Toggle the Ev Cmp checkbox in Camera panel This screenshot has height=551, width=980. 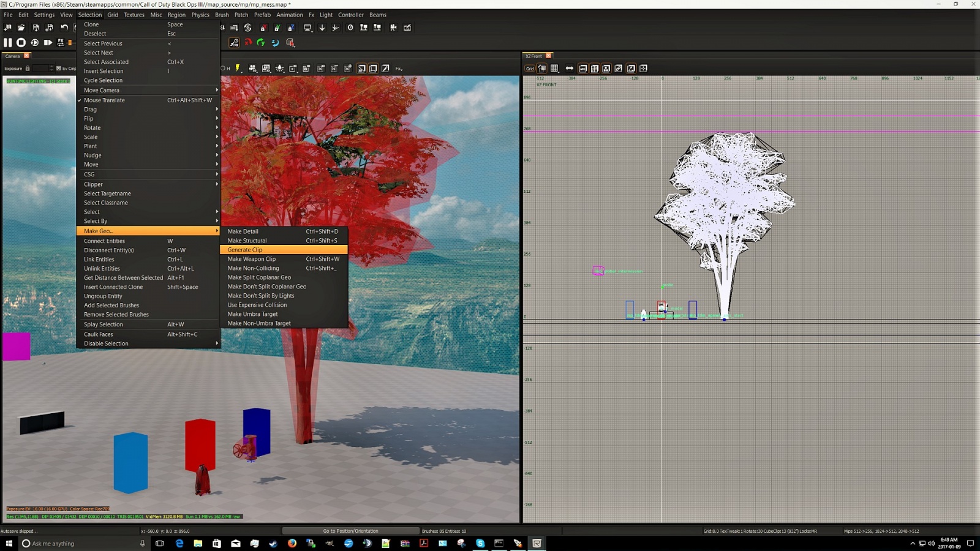59,69
